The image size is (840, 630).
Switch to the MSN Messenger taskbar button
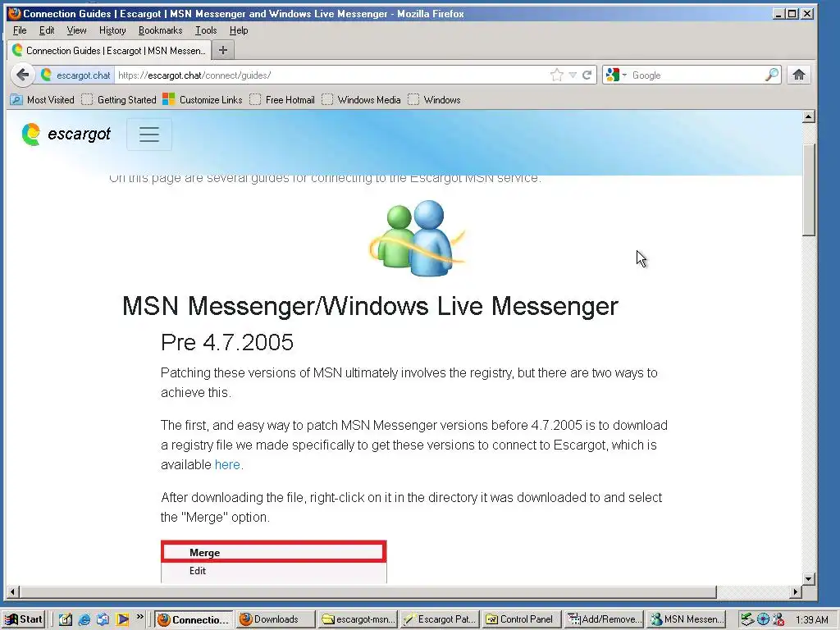(x=687, y=619)
